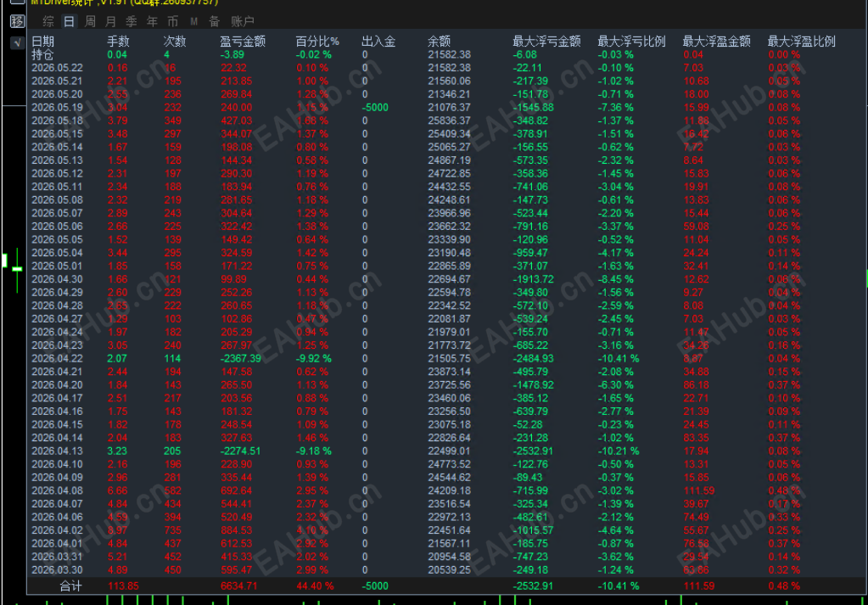Click the 最大浮盈比例 column header

(802, 42)
